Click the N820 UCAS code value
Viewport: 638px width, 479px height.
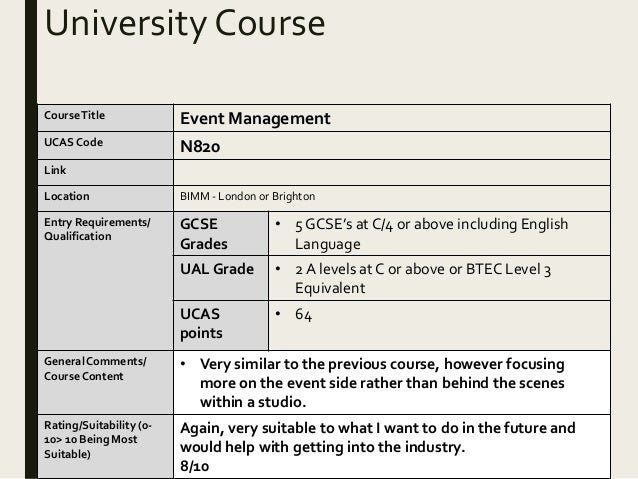pyautogui.click(x=200, y=147)
